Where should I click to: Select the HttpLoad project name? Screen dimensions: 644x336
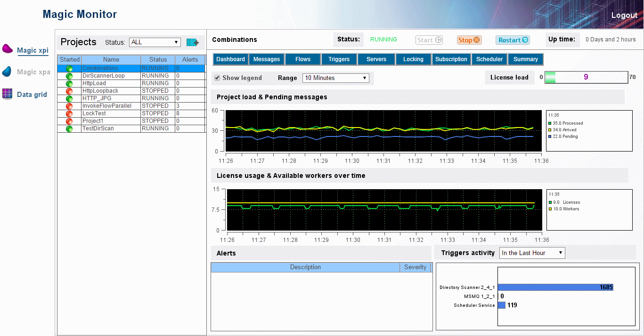pyautogui.click(x=94, y=83)
